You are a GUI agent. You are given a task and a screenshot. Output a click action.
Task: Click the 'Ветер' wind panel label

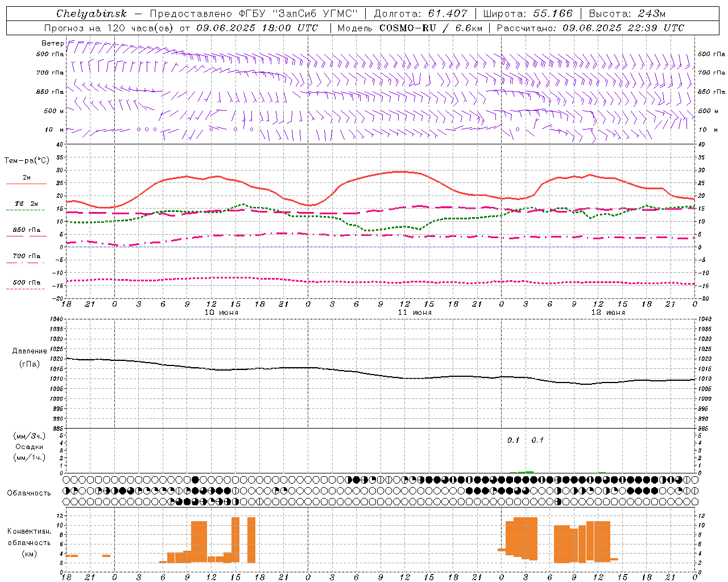(52, 43)
